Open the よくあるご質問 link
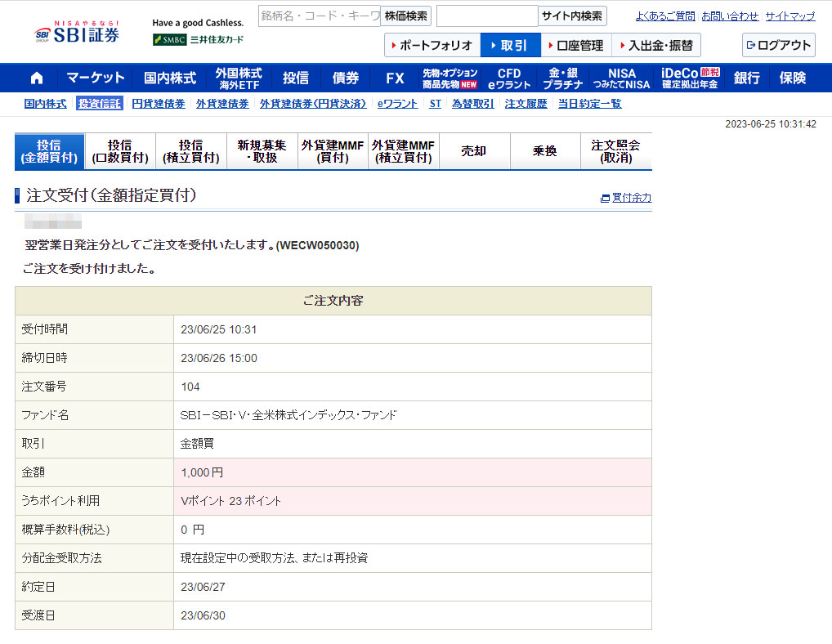Screen dimensions: 832x644 (x=664, y=16)
